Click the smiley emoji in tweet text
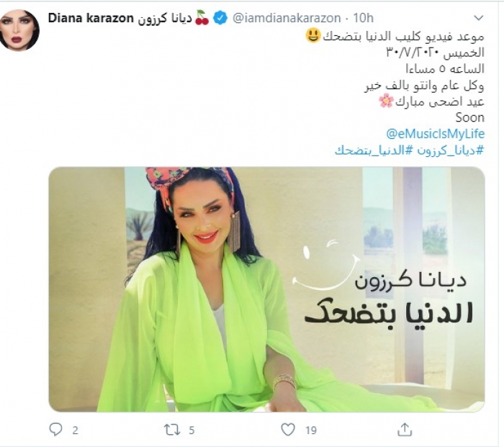The width and height of the screenshot is (504, 447). (312, 35)
